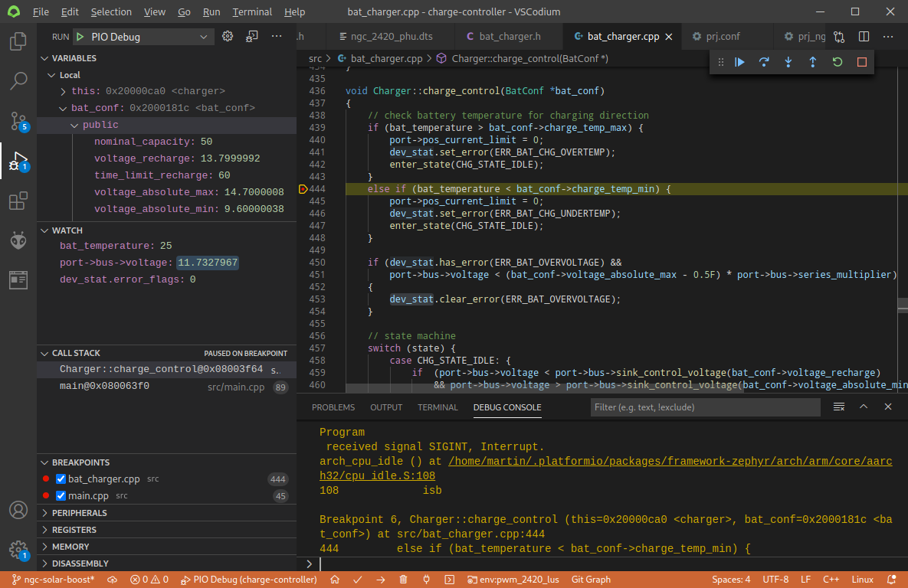The width and height of the screenshot is (908, 588).
Task: Open the Accounts icon in activity bar
Action: (18, 510)
